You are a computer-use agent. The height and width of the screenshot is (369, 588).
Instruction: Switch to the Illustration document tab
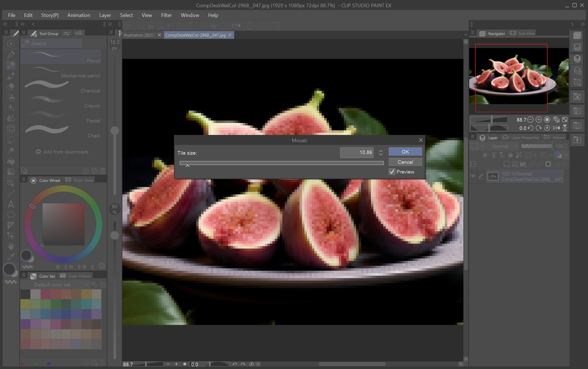pos(139,35)
